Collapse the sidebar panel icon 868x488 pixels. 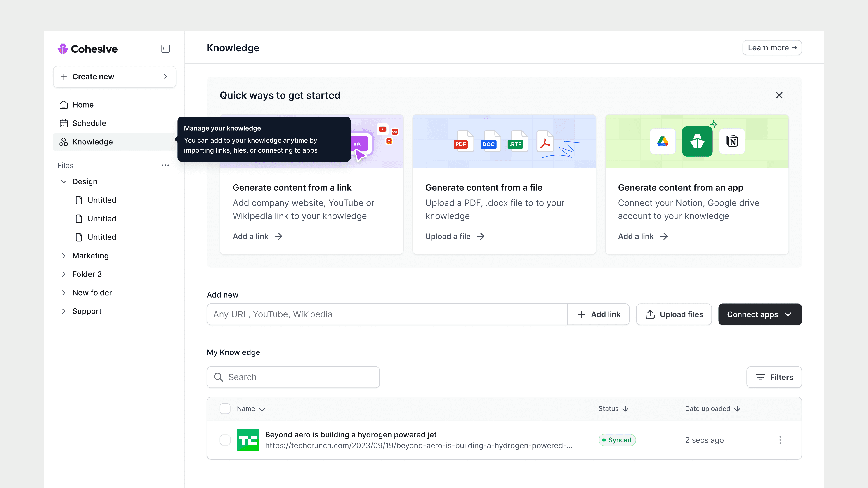[165, 49]
